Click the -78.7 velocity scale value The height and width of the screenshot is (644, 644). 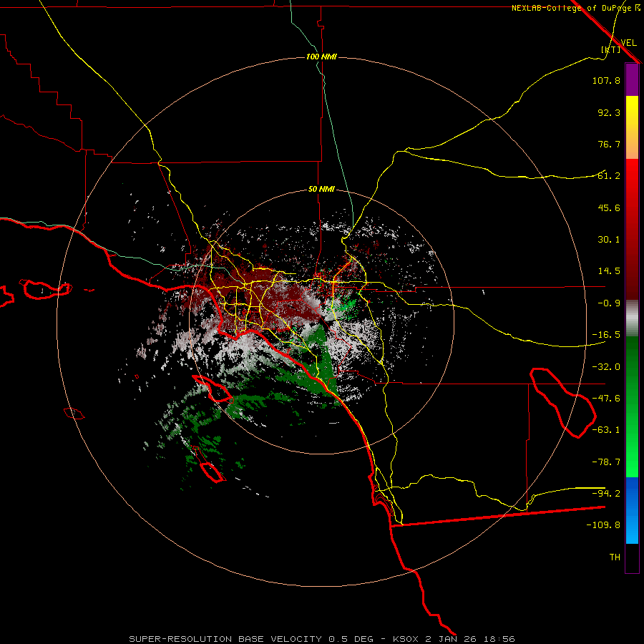tap(606, 462)
